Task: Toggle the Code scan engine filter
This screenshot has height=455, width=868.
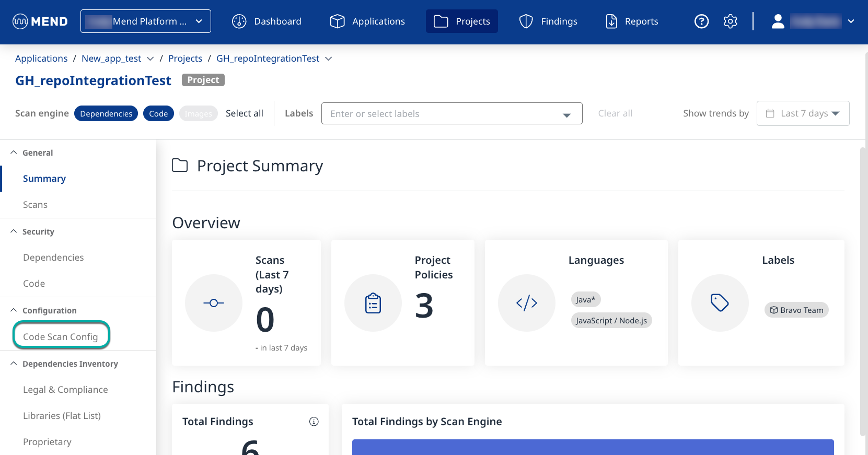Action: [158, 114]
